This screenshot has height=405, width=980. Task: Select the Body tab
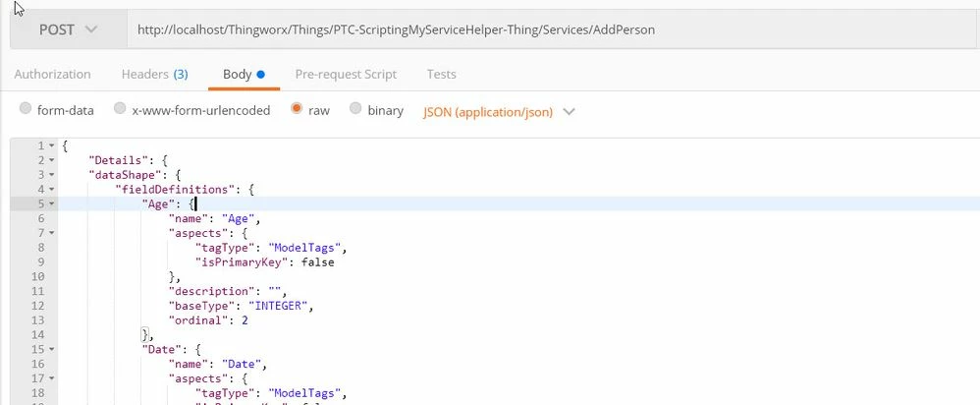[x=244, y=74]
